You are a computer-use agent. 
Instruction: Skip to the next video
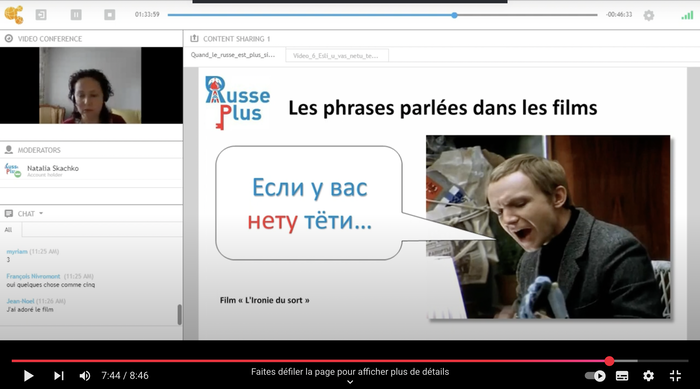(58, 376)
